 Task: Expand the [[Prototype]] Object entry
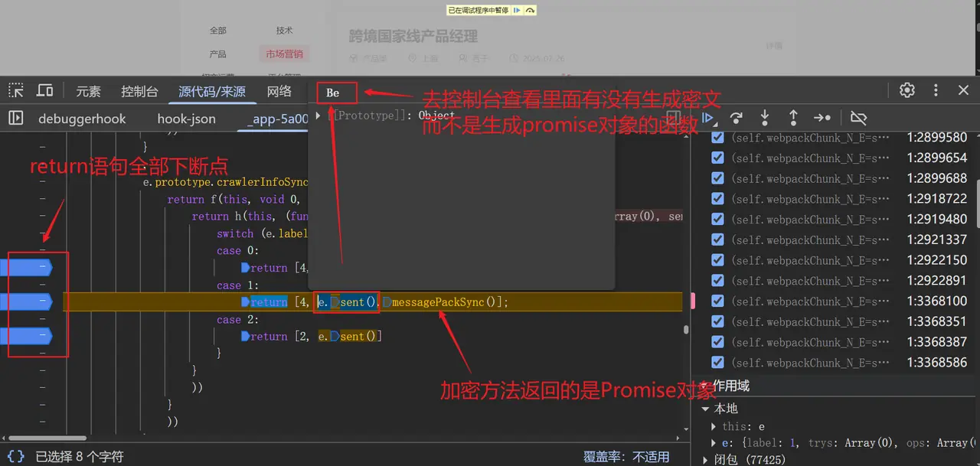tap(318, 116)
